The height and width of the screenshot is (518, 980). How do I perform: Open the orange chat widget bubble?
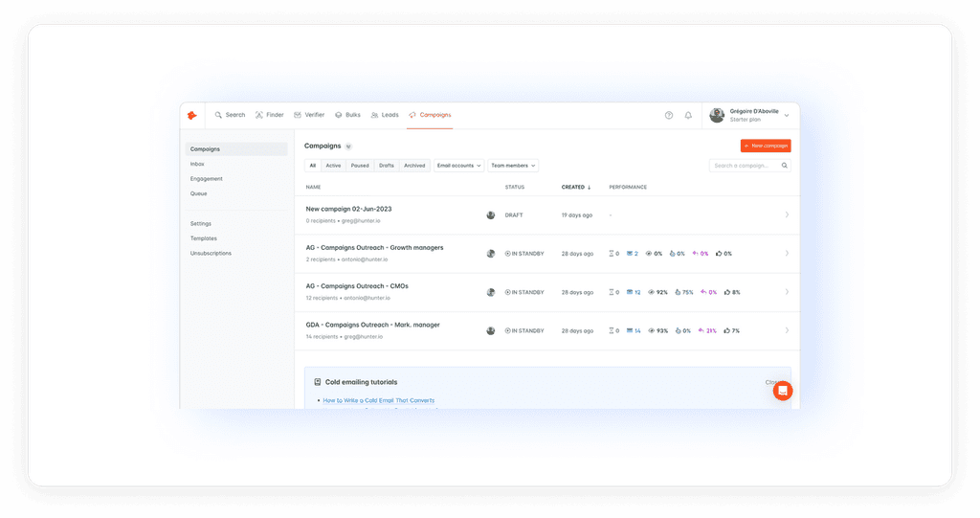point(783,391)
